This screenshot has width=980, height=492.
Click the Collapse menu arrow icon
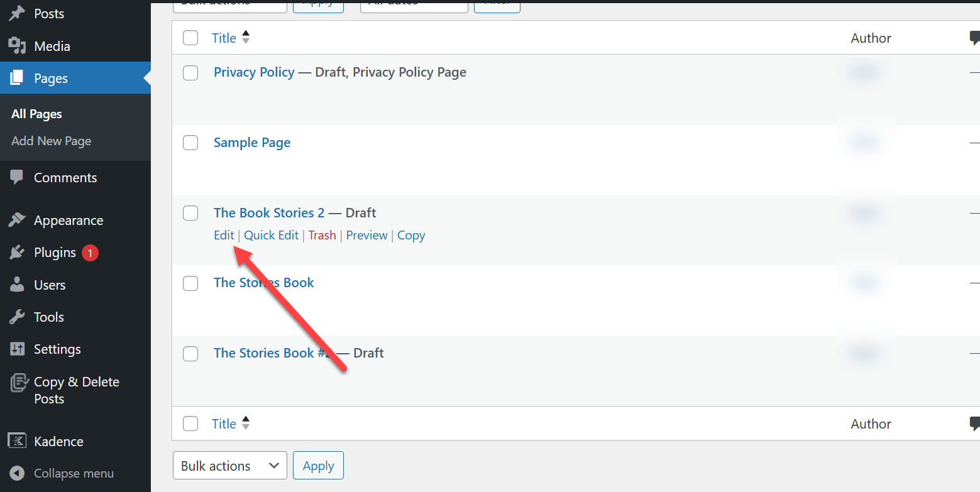point(17,473)
